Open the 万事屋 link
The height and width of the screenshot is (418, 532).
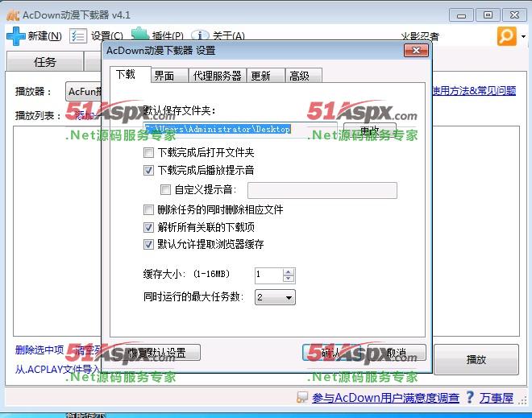pos(497,397)
